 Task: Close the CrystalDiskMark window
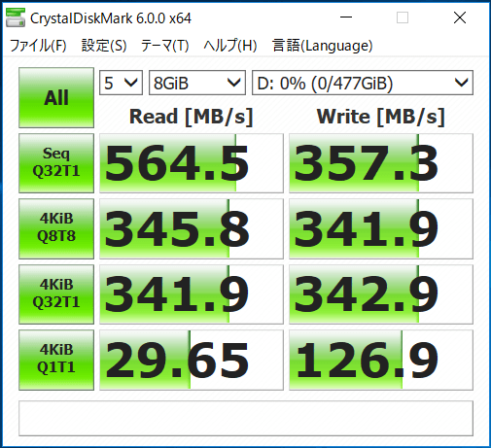(460, 17)
